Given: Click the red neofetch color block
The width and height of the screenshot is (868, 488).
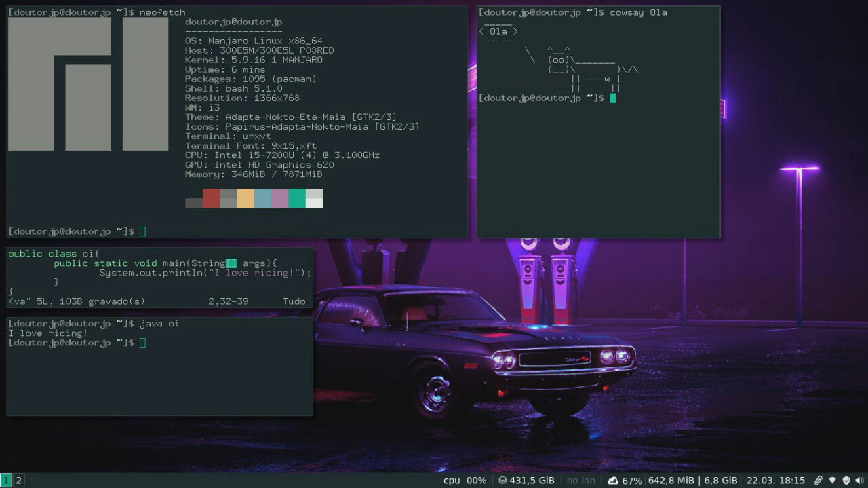Looking at the screenshot, I should click(x=211, y=198).
